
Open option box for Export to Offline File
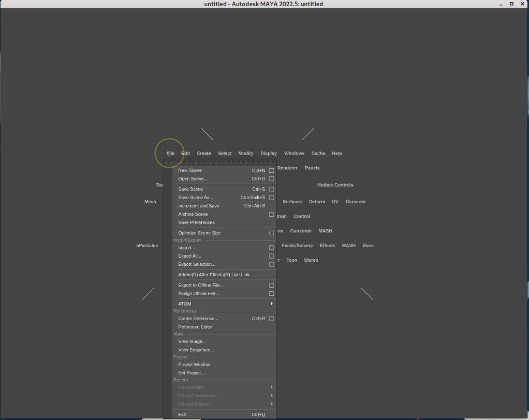click(272, 286)
